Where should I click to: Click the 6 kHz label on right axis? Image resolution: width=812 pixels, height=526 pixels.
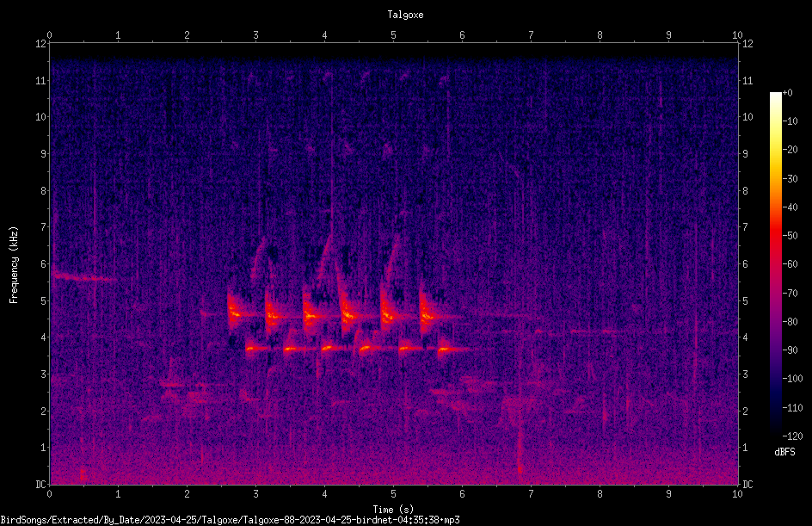745,263
